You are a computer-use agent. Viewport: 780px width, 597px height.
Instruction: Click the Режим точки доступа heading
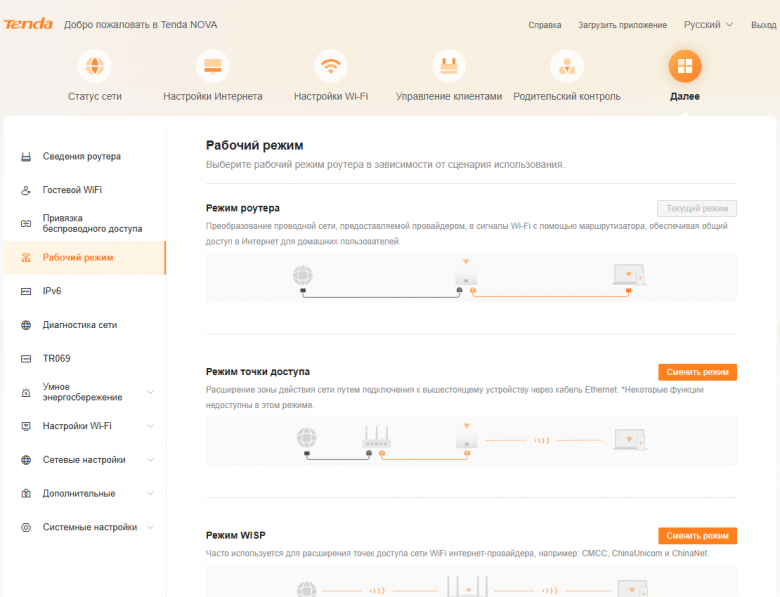[x=258, y=372]
